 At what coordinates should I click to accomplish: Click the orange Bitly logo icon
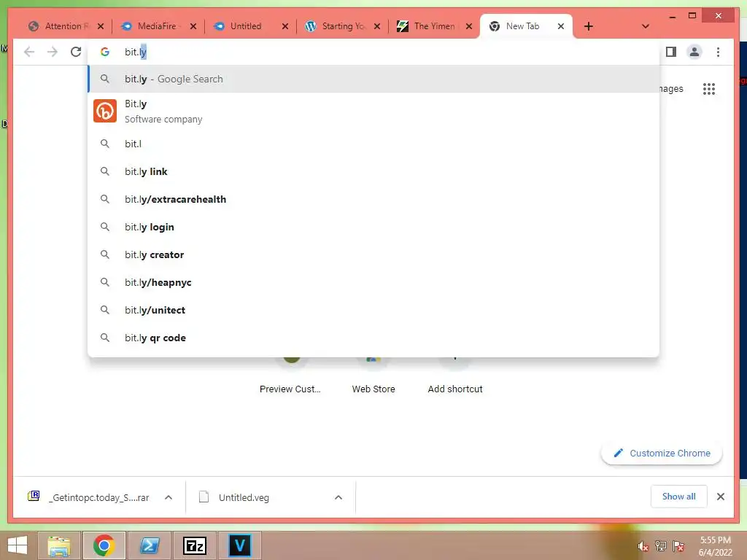tap(105, 111)
